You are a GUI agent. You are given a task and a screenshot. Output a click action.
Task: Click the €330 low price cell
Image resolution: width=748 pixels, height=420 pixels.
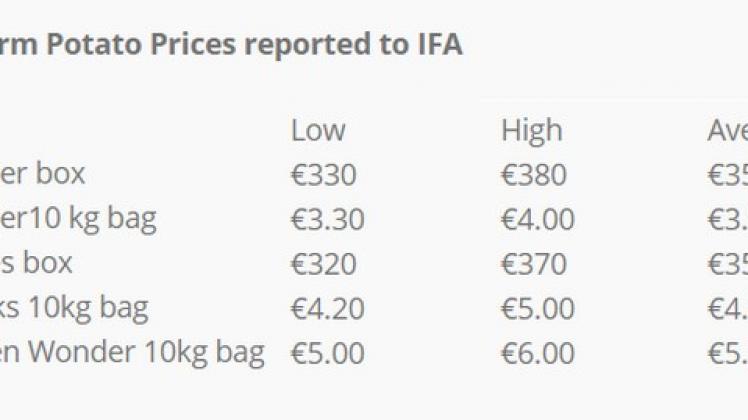(x=323, y=175)
